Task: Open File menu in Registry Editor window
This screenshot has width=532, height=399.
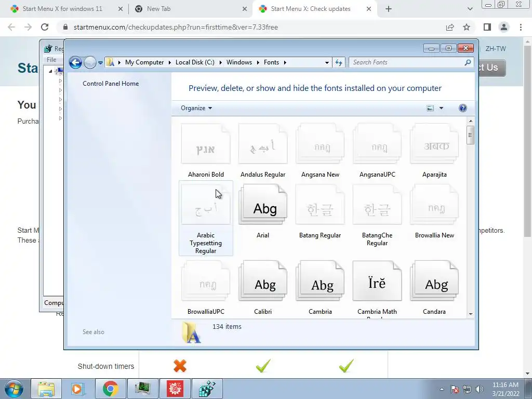Action: coord(51,60)
